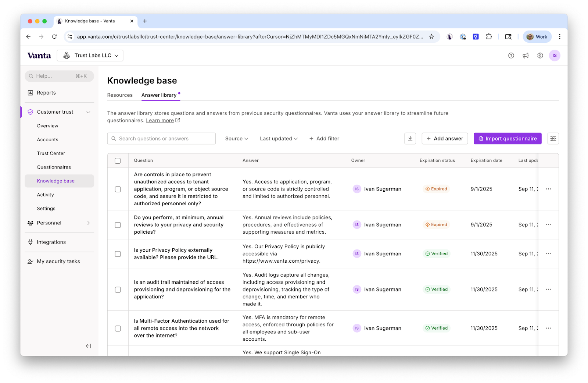This screenshot has width=588, height=383.
Task: Open a new browser tab
Action: 145,21
